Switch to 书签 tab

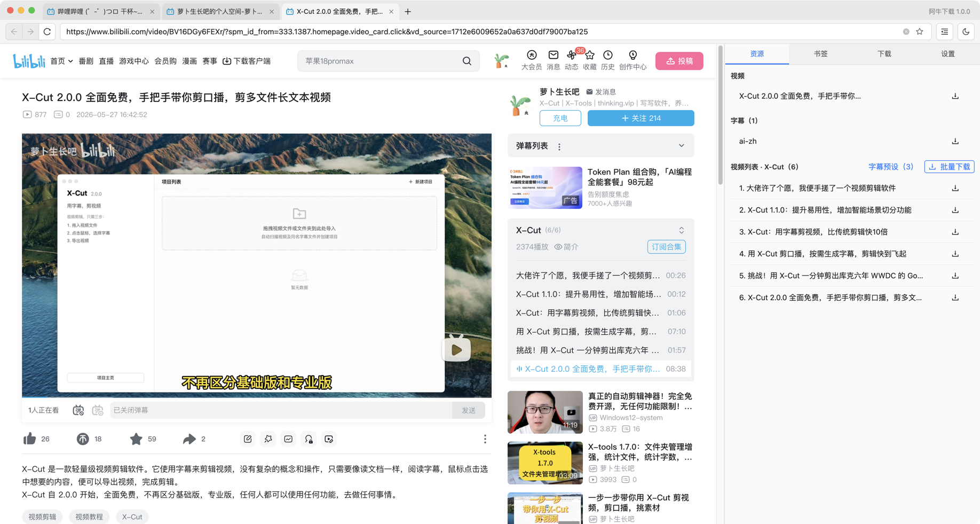tap(820, 54)
